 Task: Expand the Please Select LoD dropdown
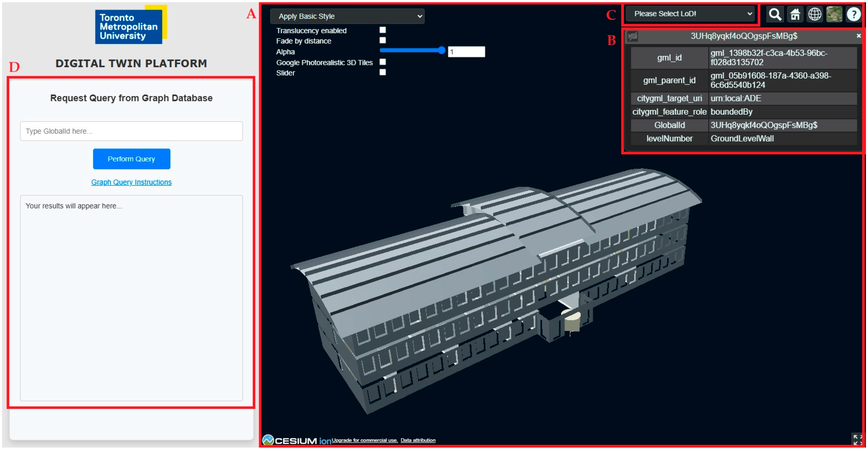point(690,14)
